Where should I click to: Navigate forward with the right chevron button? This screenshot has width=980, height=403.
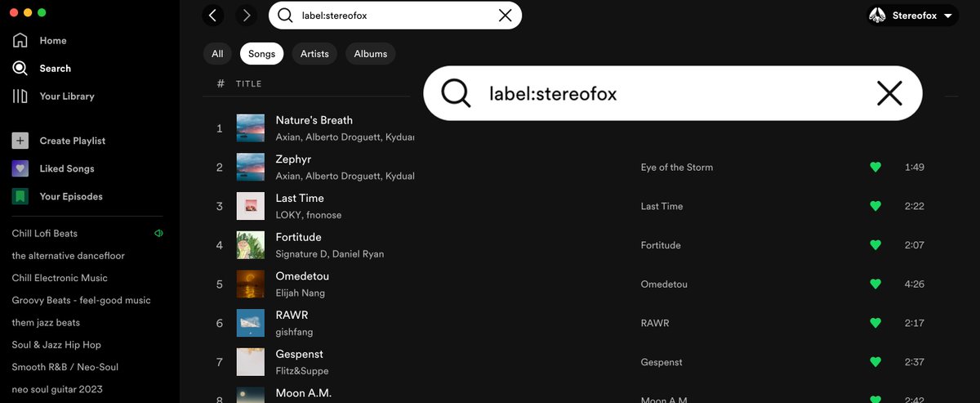(246, 15)
